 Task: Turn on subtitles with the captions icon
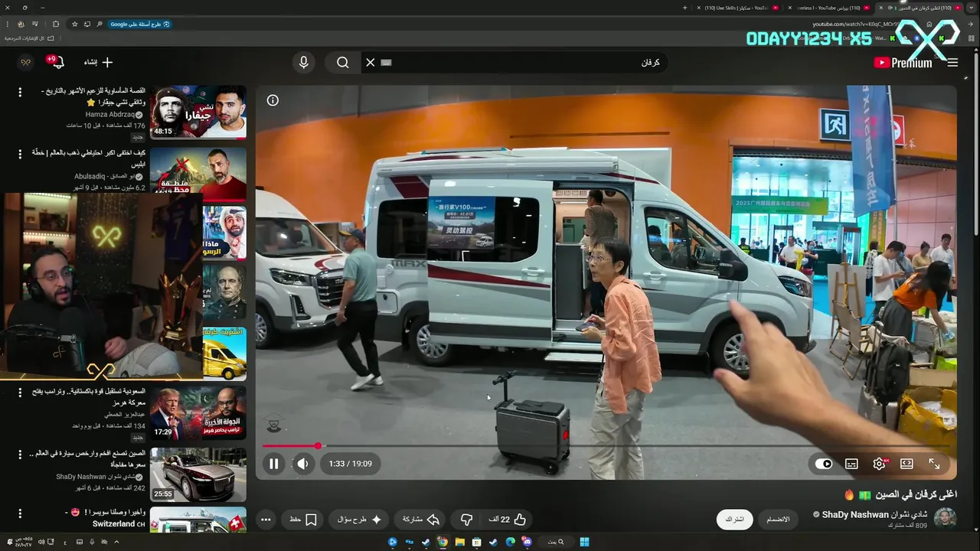click(x=851, y=464)
